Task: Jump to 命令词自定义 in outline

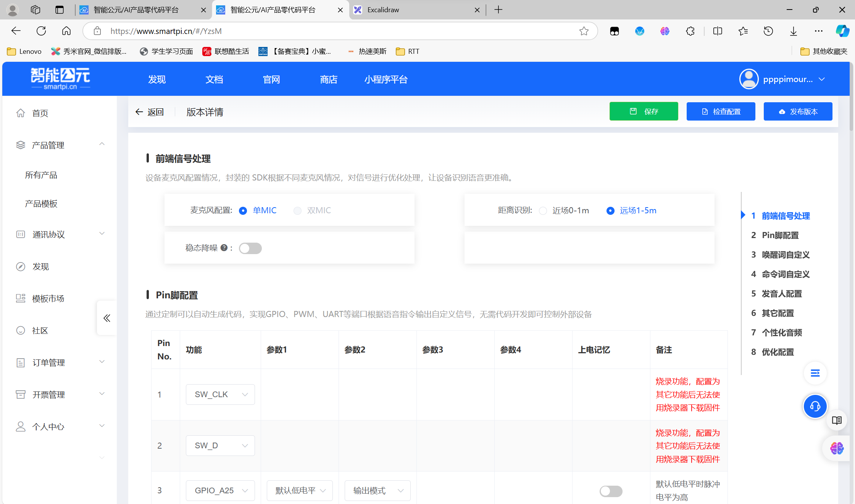Action: (786, 274)
